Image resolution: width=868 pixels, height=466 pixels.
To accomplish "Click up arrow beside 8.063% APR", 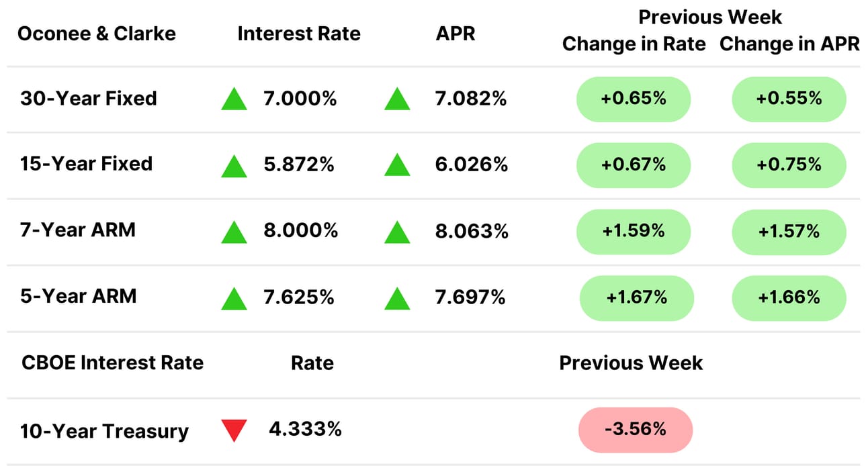I will [x=397, y=232].
